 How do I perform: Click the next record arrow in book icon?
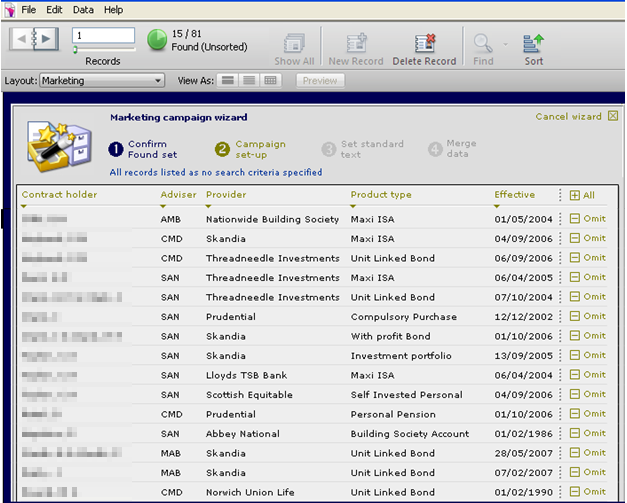[47, 39]
